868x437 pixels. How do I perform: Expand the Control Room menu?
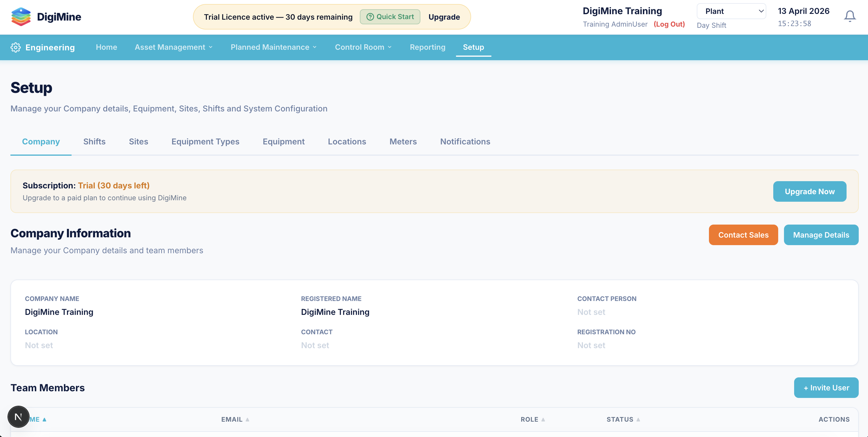point(363,47)
